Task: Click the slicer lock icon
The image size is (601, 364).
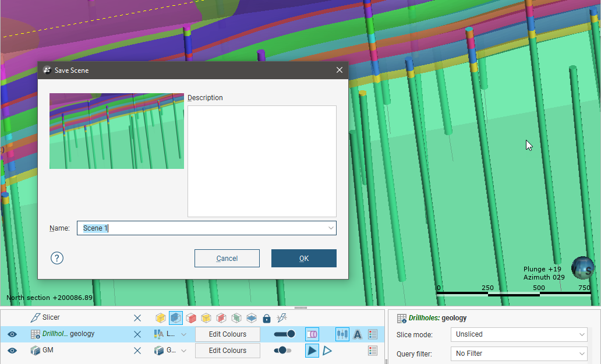Action: coord(267,318)
